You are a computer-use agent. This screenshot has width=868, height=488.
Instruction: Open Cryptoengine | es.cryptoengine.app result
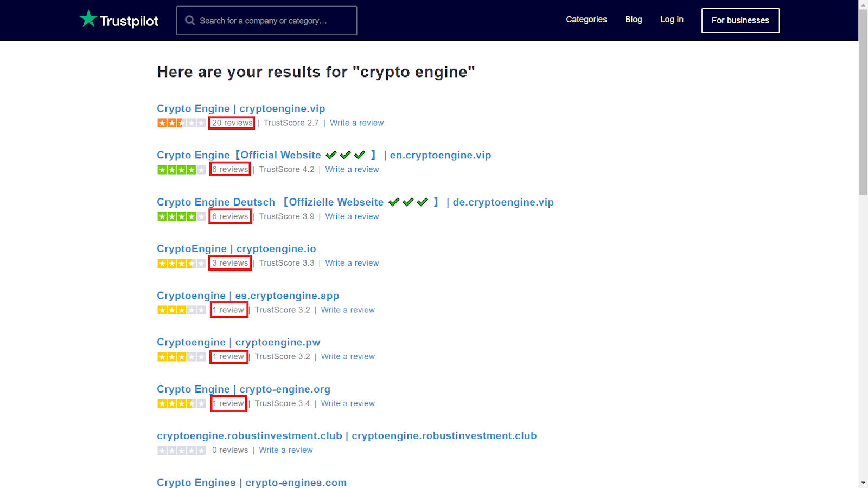tap(248, 296)
